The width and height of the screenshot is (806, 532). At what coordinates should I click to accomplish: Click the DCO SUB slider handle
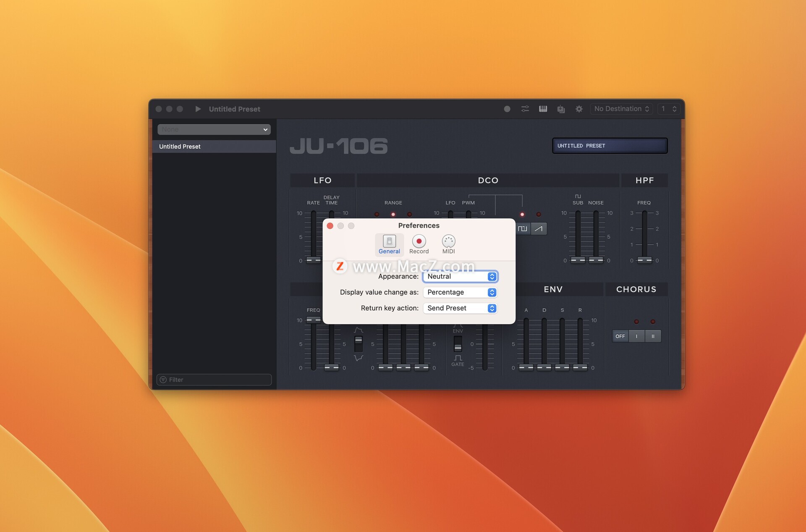[x=578, y=260]
